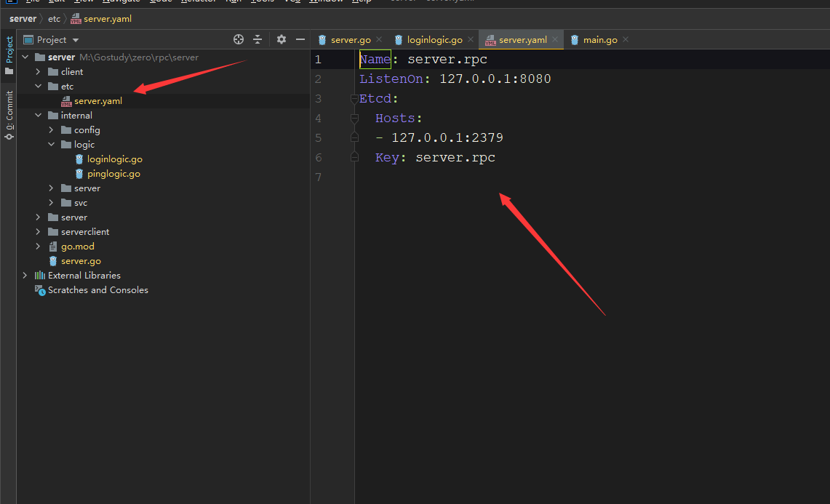Switch to the main.go tab
The width and height of the screenshot is (830, 504).
pyautogui.click(x=599, y=40)
